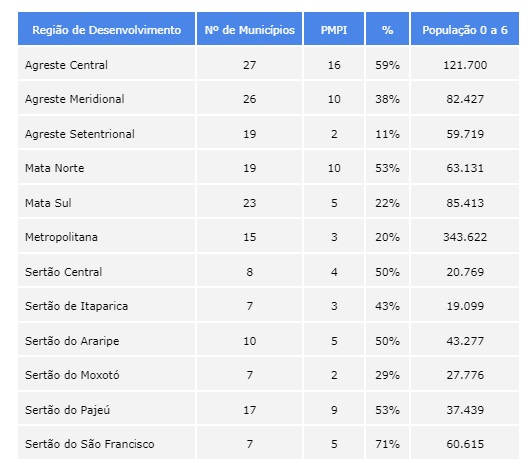Image resolution: width=529 pixels, height=471 pixels.
Task: Select the Metropolitana population value 343.622
Action: point(465,237)
